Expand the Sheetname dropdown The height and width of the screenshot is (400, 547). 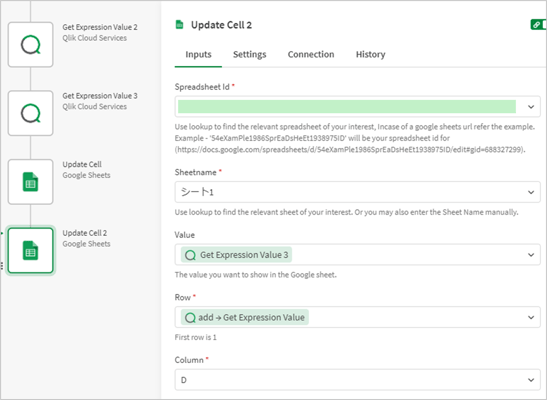(x=531, y=192)
